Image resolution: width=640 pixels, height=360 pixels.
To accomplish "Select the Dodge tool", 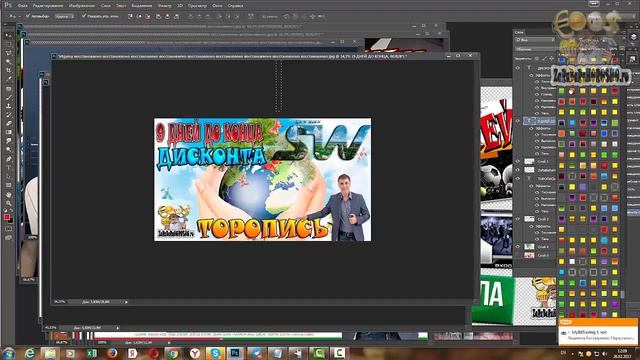I will (x=9, y=150).
